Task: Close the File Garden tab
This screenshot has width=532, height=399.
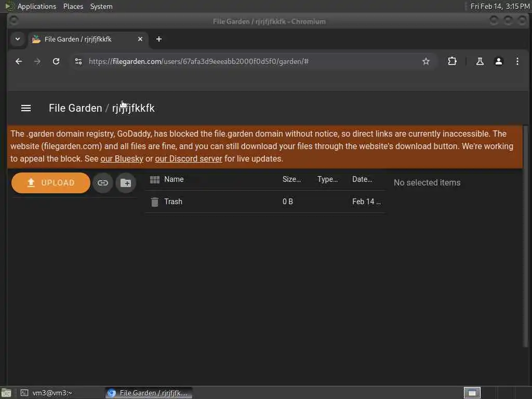Action: [140, 39]
